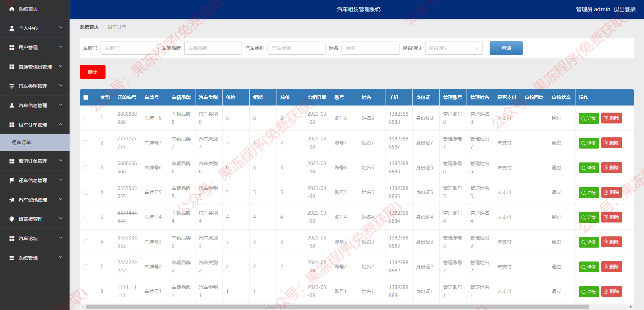Click the paper plane icon beside 汽车资讯管理
Image resolution: width=644 pixels, height=310 pixels.
(12, 200)
